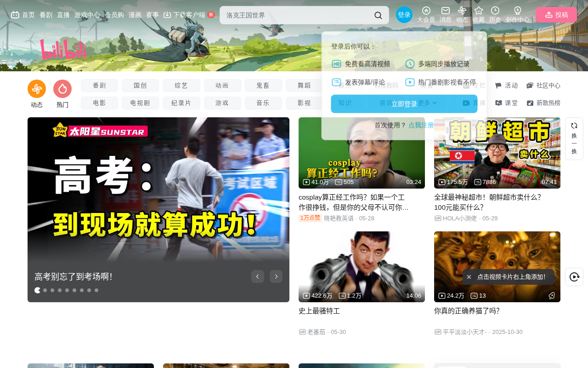This screenshot has width=588, height=368.
Task: Select the 游戏 category button
Action: tap(222, 103)
